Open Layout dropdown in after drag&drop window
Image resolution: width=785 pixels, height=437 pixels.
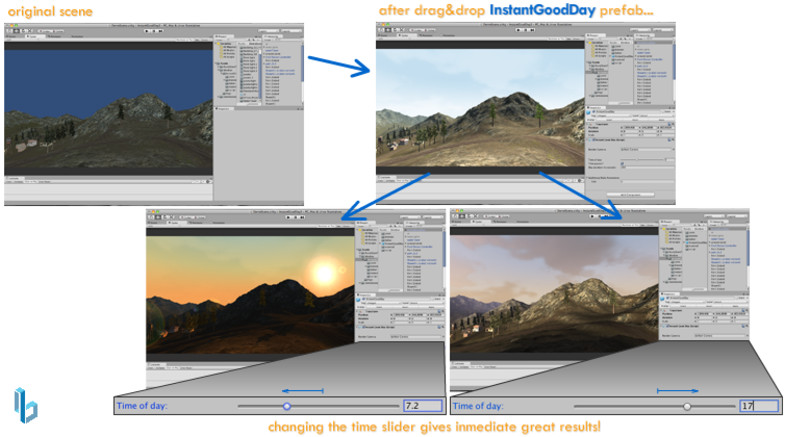[662, 30]
